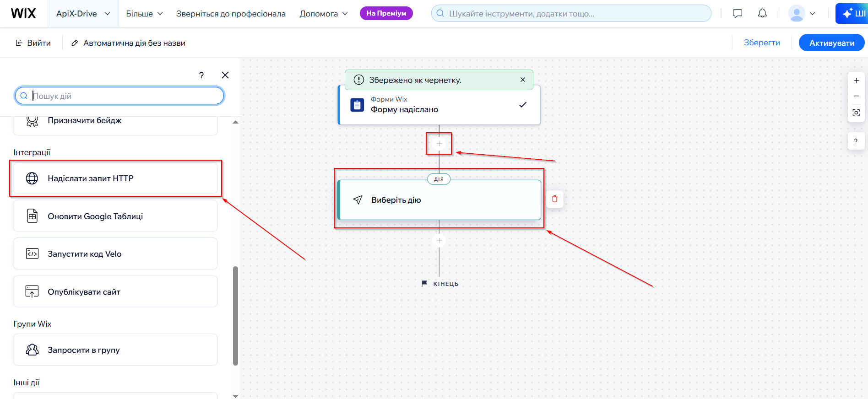Add a step after action with plus
This screenshot has height=399, width=868.
click(x=439, y=240)
